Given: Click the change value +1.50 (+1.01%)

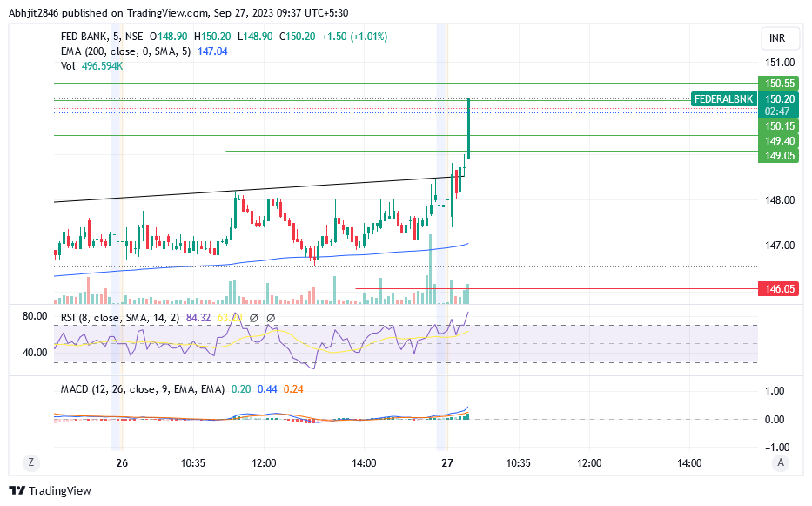Looking at the screenshot, I should (355, 37).
